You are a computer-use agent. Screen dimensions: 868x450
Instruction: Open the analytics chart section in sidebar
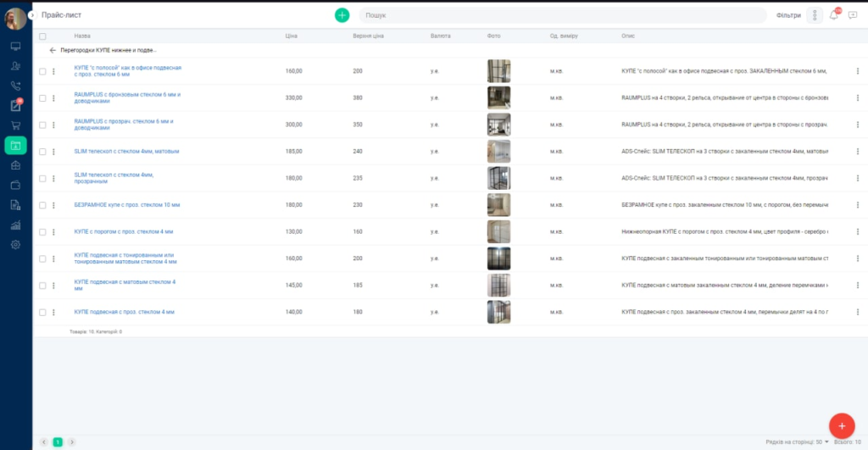click(x=15, y=225)
